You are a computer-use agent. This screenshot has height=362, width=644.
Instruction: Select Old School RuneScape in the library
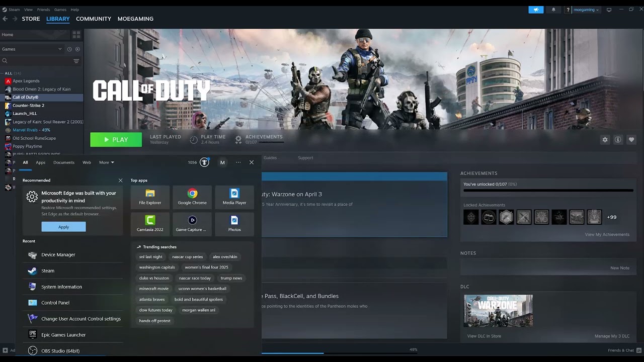(34, 138)
